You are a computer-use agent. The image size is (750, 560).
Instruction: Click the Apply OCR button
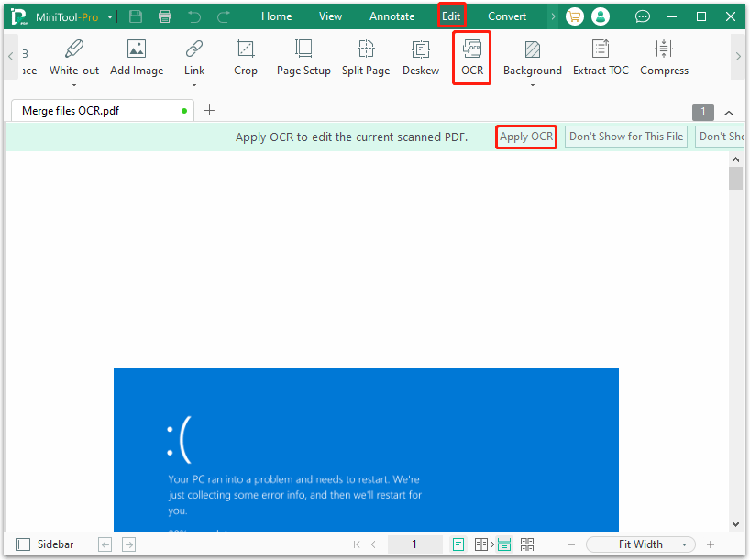point(526,137)
